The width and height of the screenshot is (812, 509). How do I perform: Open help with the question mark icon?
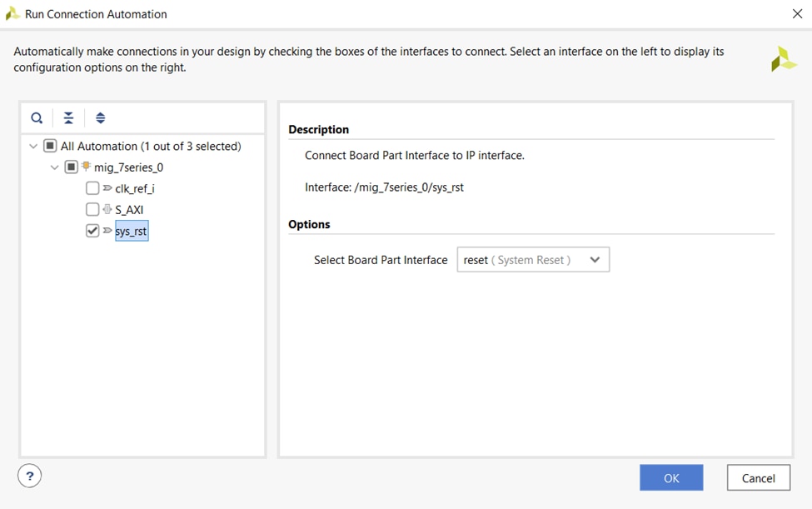[29, 476]
